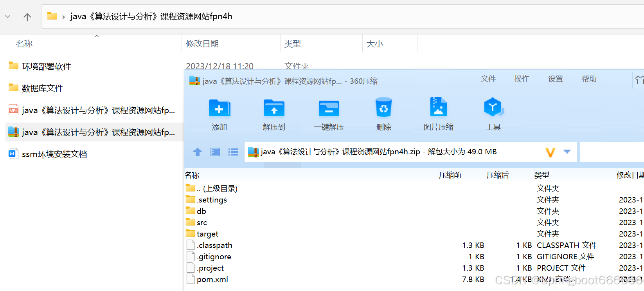
Task: Open the 操作 menu in 360压缩
Action: 522,79
